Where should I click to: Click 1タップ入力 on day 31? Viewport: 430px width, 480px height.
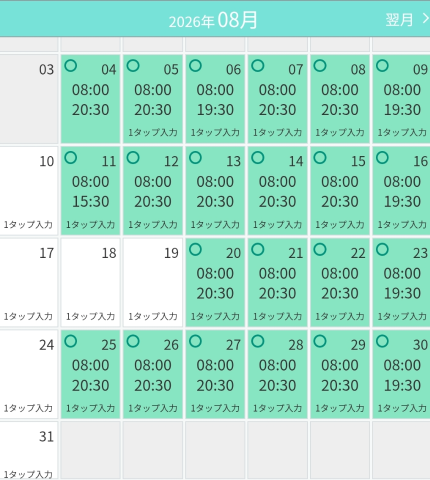coord(28,474)
